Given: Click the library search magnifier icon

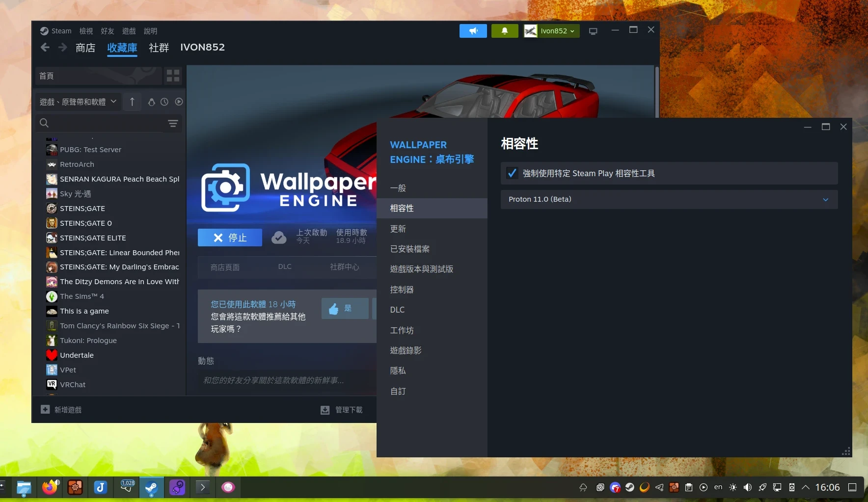Looking at the screenshot, I should [44, 123].
